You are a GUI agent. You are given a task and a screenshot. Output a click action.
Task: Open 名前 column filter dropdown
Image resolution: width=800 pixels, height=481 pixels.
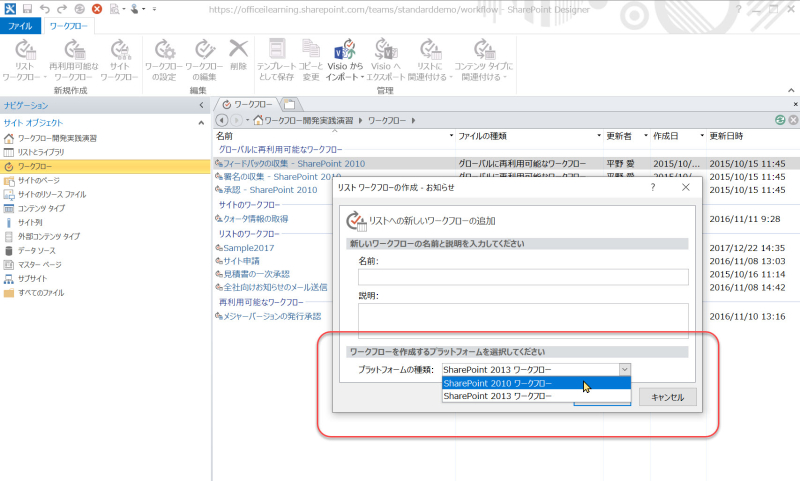(x=451, y=136)
